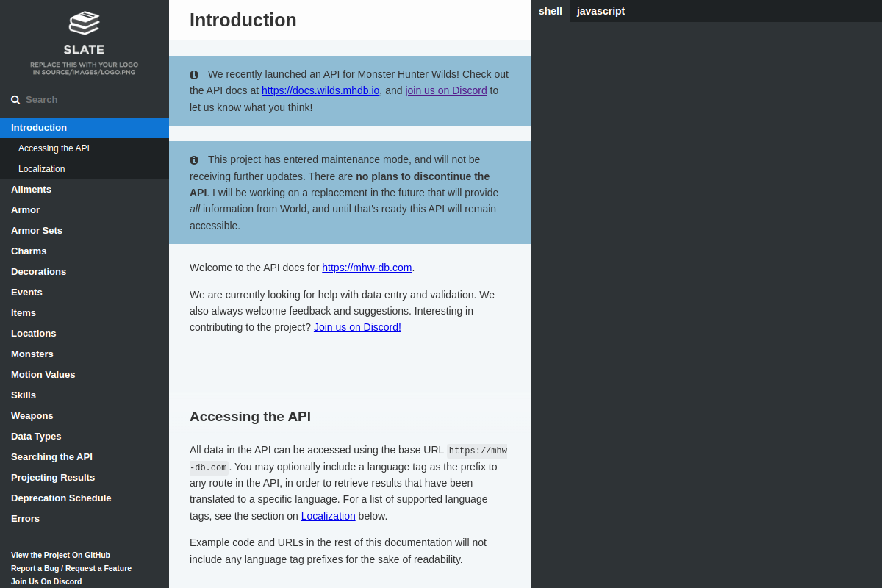This screenshot has height=588, width=882.
Task: Go to Data Types section
Action: coord(85,437)
